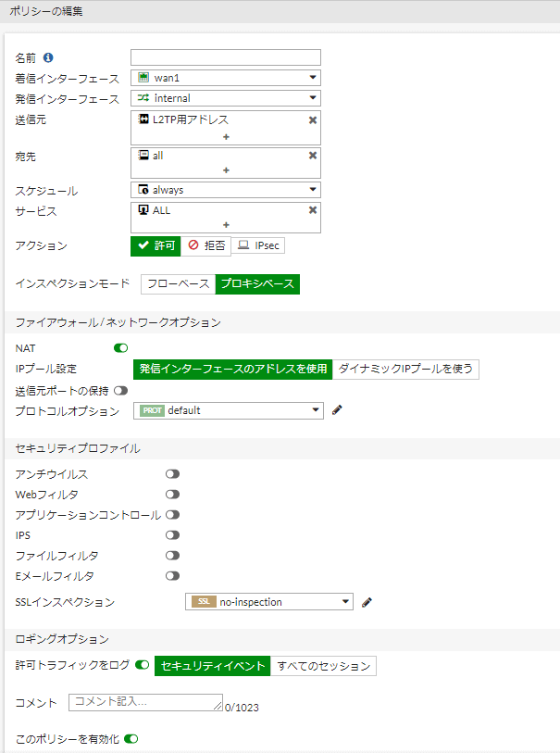
Task: Edit SSL inspection profile with pencil icon
Action: [367, 602]
